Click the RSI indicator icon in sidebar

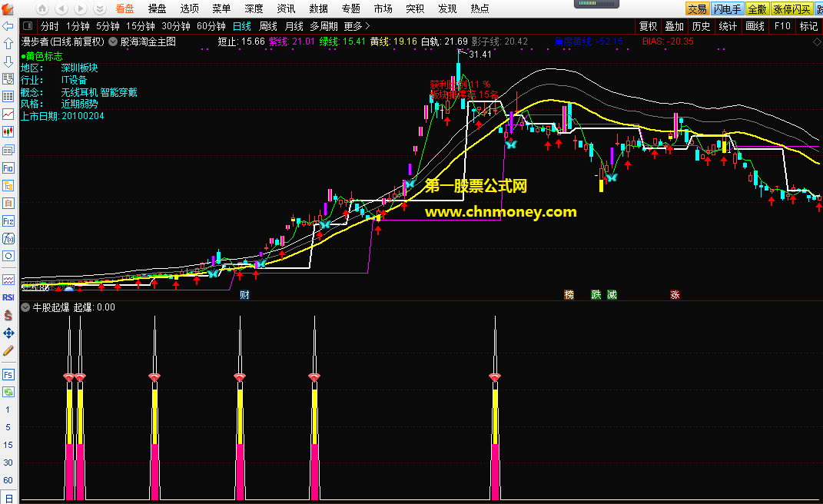coord(8,297)
